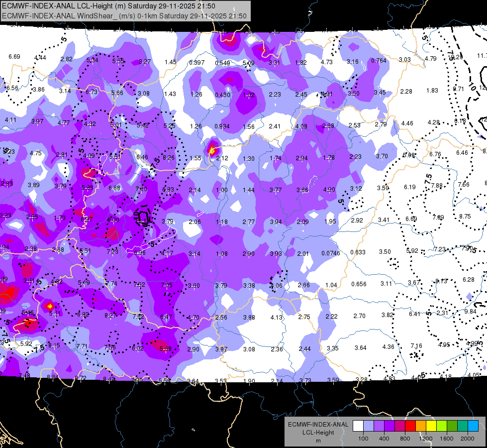
Task: Click the legend unit label m
Action: point(318,441)
